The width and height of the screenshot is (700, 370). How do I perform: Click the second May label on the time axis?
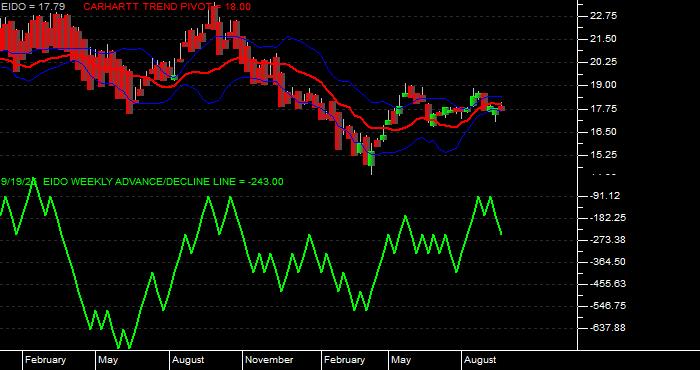click(x=401, y=360)
